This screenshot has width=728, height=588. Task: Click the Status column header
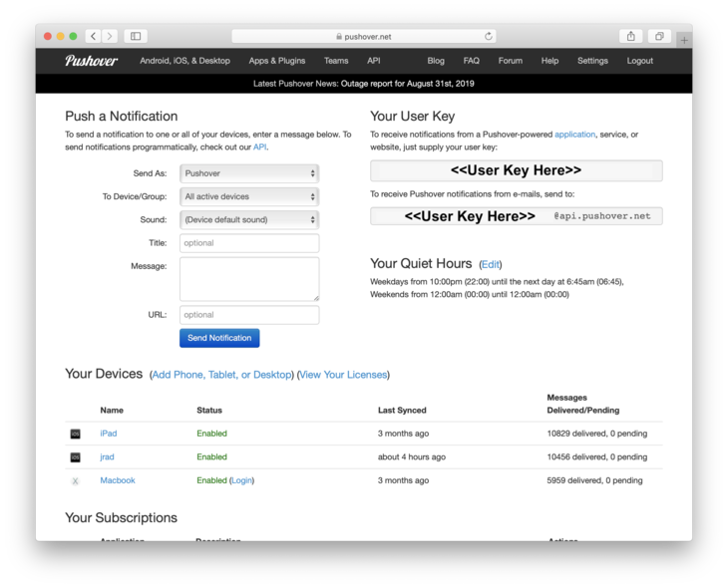tap(209, 411)
